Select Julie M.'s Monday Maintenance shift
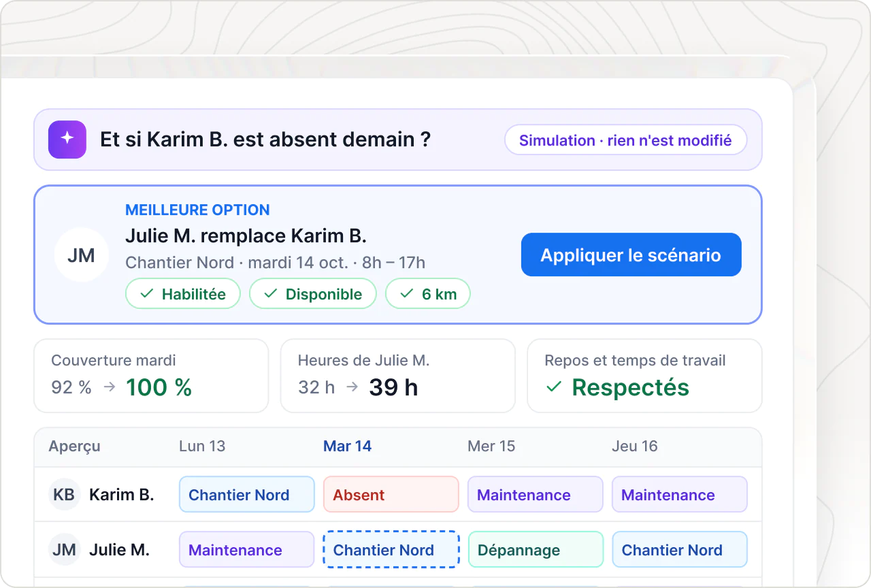 [x=246, y=550]
